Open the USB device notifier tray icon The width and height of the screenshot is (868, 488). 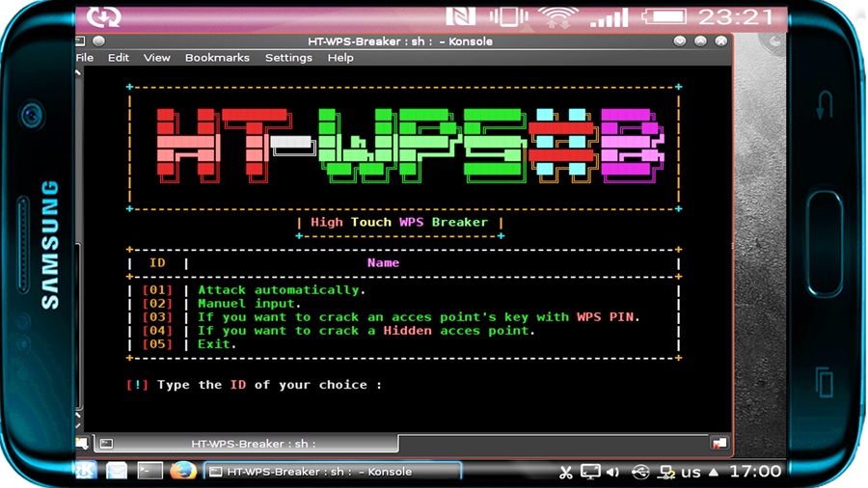pyautogui.click(x=640, y=472)
